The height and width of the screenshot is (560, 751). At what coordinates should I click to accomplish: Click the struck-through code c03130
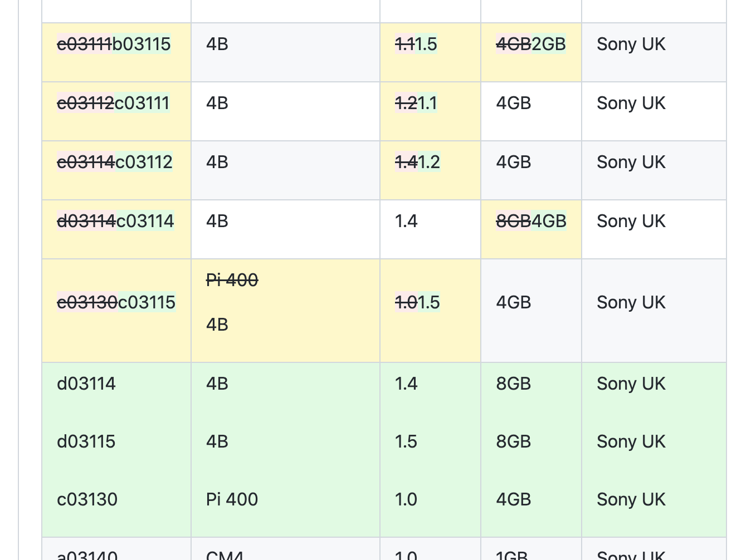coord(87,302)
